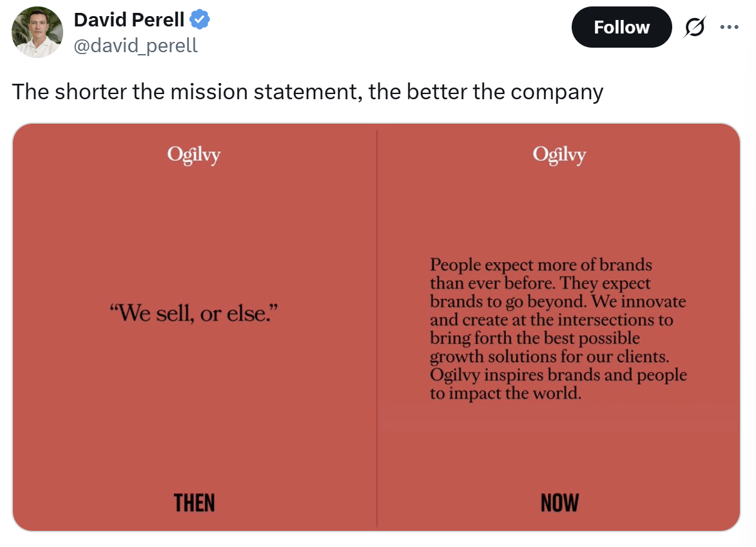Click the left Ogilvy logo in image
Screen dimensions: 756x547
(x=194, y=155)
